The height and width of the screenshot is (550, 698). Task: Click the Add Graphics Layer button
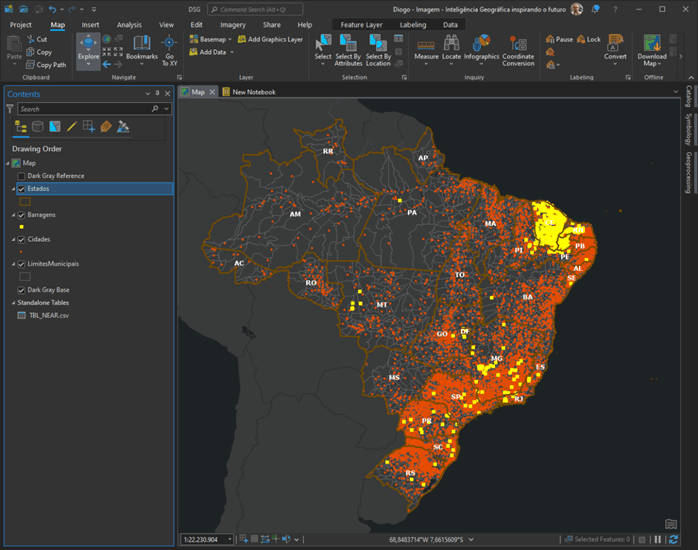270,39
